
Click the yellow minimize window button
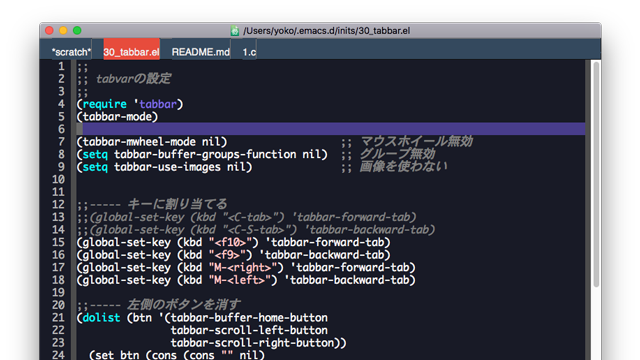pyautogui.click(x=63, y=31)
